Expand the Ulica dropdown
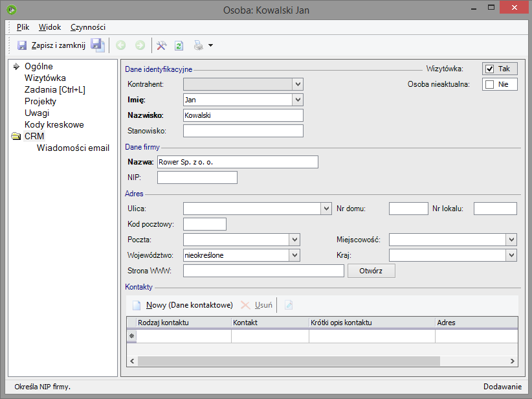Screen dimensions: 532x399 pyautogui.click(x=326, y=209)
